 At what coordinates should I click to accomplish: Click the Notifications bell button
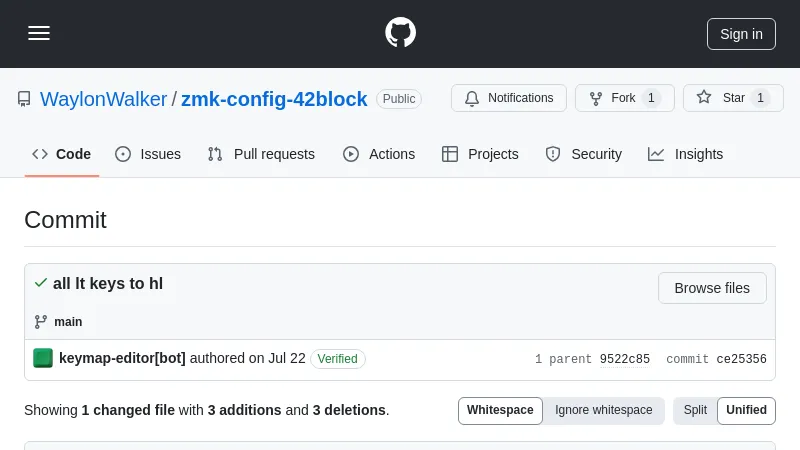pyautogui.click(x=509, y=98)
